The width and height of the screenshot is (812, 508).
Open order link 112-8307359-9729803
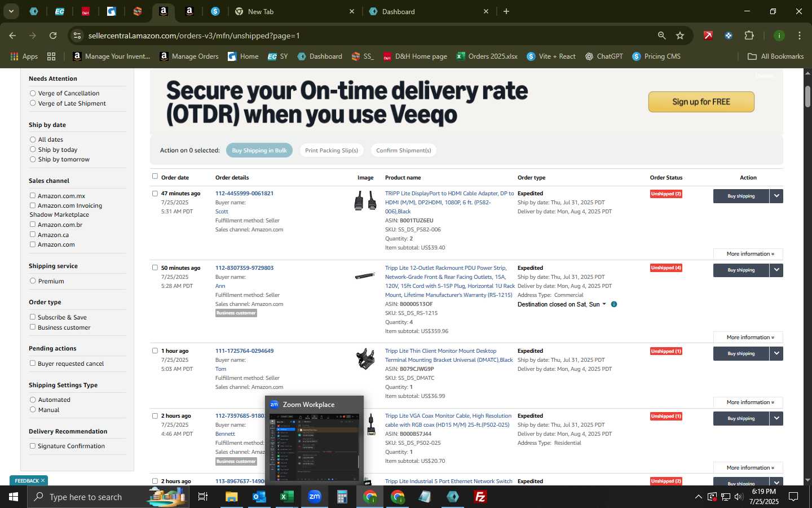click(244, 268)
